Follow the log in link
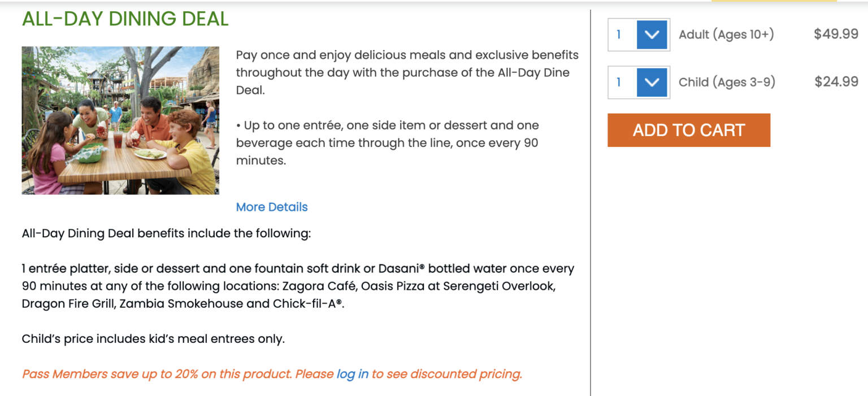The width and height of the screenshot is (868, 396). tap(352, 374)
